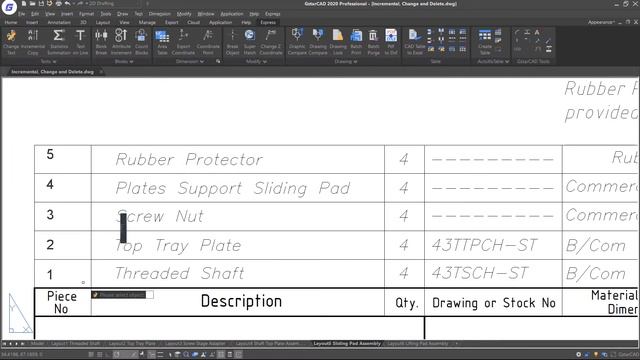Switch to the Annotation ribbon tab

(x=59, y=22)
